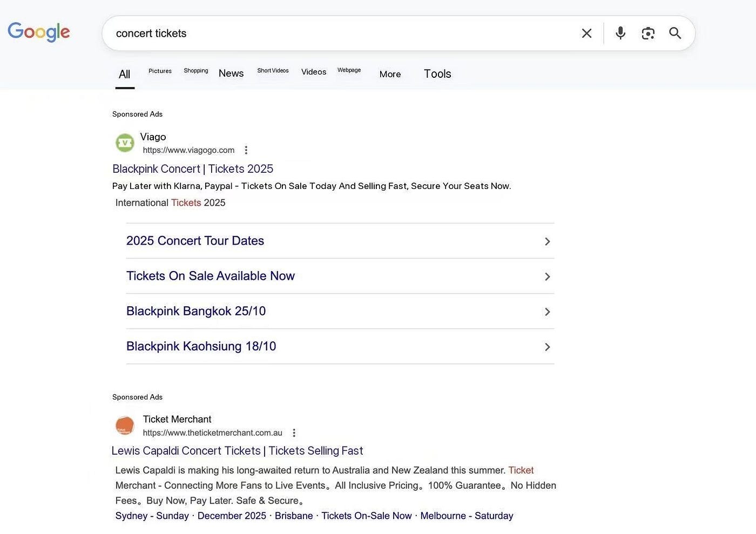
Task: Open the three-dot menu beside theticketmerchant.com.au
Action: coord(294,432)
